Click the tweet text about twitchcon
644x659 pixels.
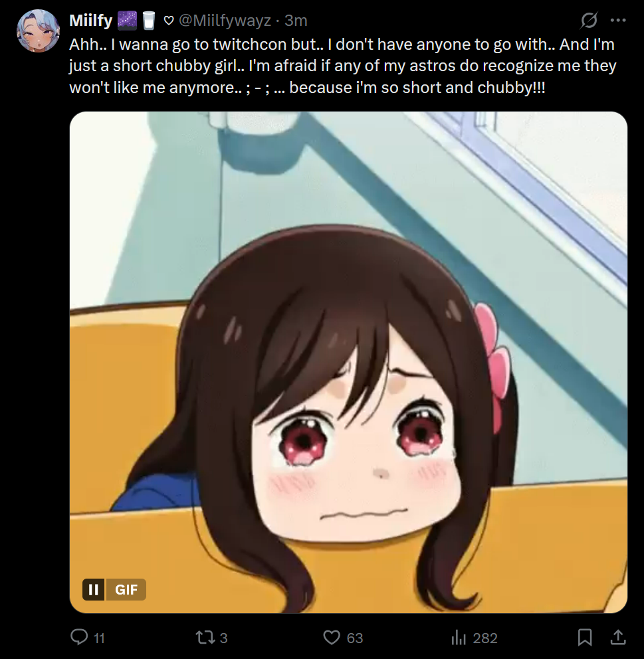pos(342,66)
